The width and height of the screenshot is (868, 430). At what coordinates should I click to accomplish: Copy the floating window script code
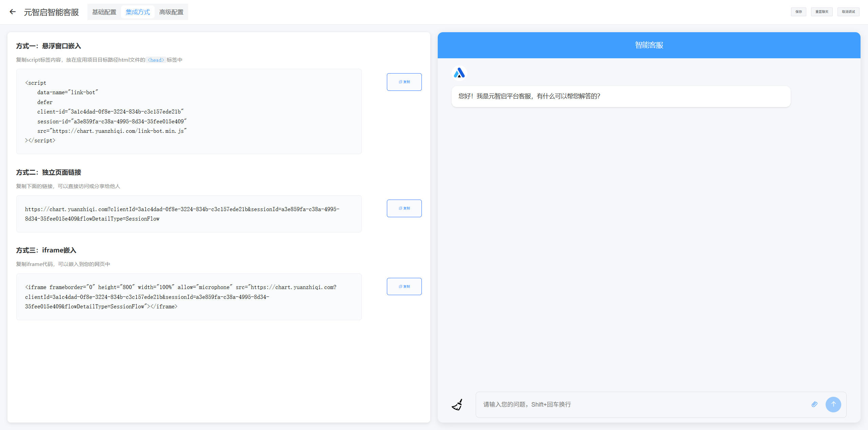click(404, 82)
